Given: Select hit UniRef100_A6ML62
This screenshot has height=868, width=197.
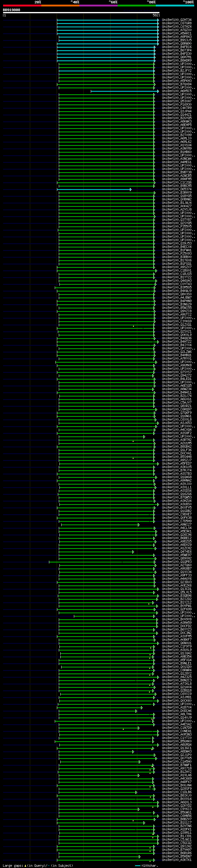Looking at the screenshot, I should (x=177, y=142).
